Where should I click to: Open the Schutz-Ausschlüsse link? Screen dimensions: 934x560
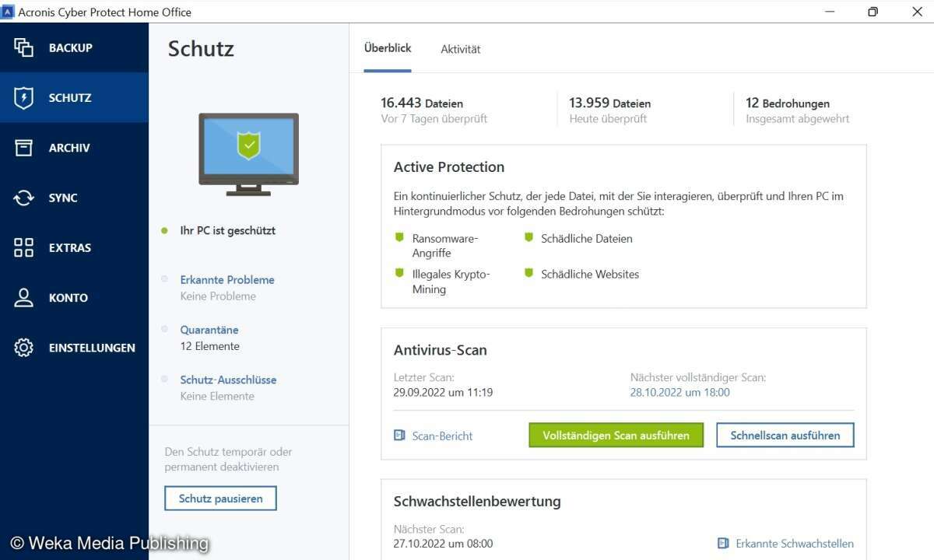(228, 380)
